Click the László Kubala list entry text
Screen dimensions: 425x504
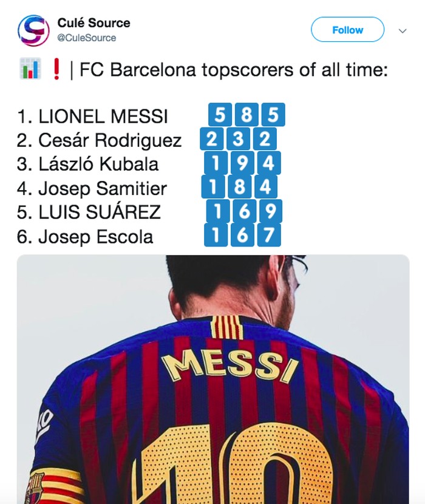point(88,164)
